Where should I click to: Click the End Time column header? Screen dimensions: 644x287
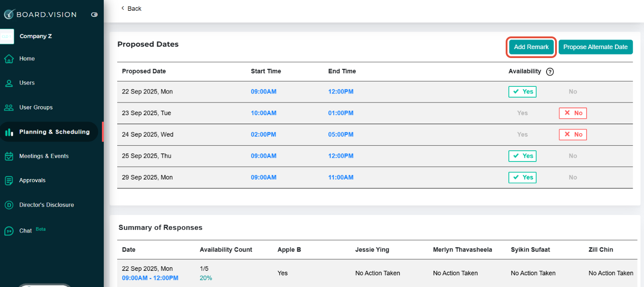coord(342,71)
